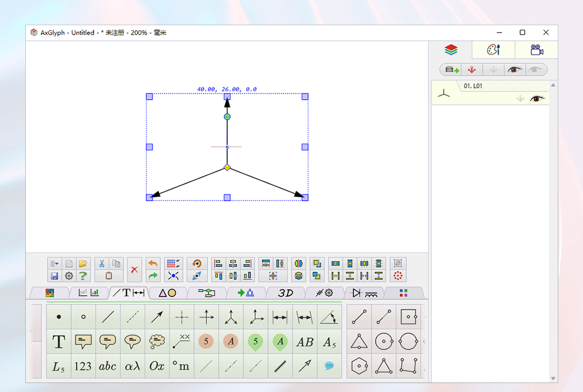
Task: Add a new layer with the layer-plus icon
Action: coord(451,69)
